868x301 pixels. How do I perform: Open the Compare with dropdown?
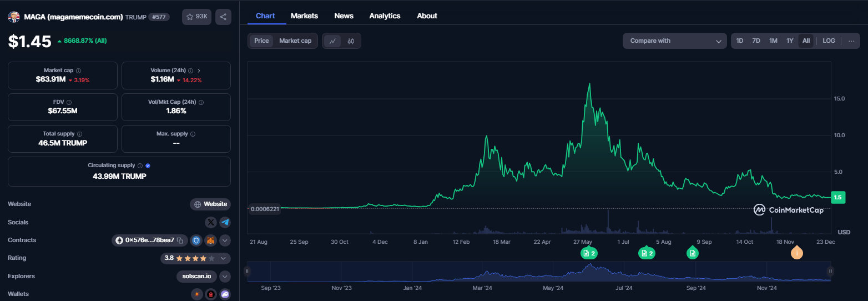(x=674, y=41)
